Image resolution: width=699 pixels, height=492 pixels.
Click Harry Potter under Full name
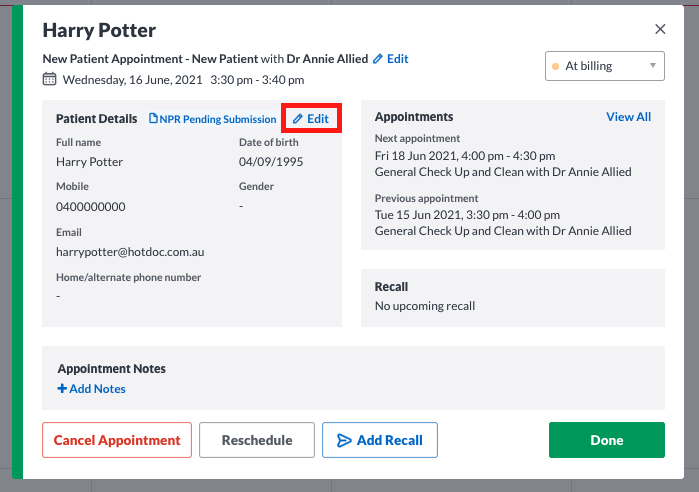point(89,161)
